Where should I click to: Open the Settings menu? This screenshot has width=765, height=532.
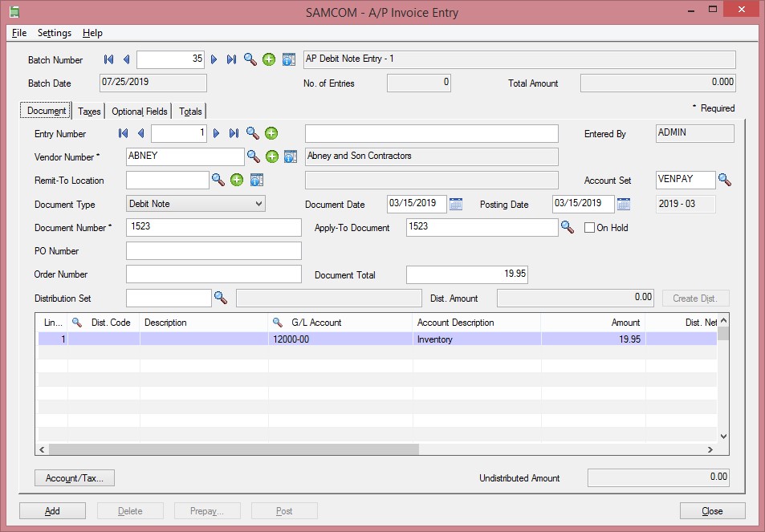pos(54,33)
